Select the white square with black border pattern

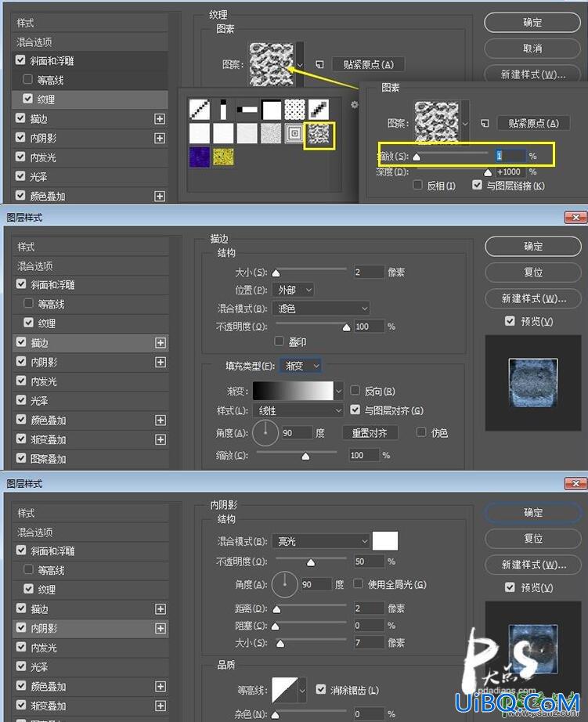271,110
